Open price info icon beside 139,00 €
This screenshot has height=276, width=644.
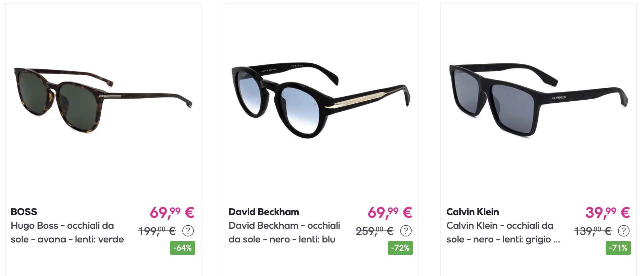[624, 231]
